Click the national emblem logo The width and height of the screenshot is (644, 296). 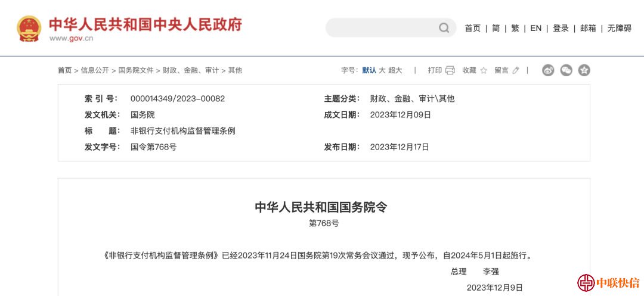click(x=29, y=28)
